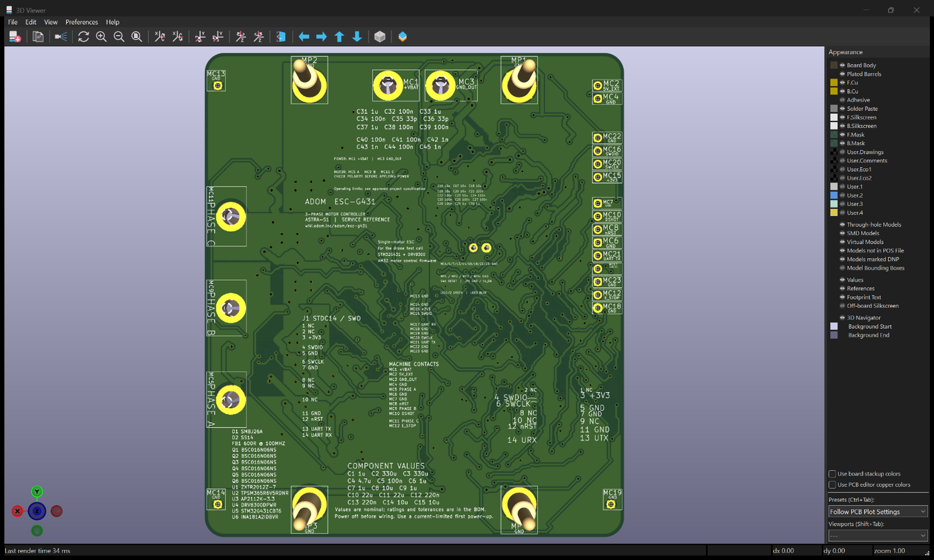Toggle the 3D Navigator visibility eye
Screen dimensions: 934x560
(843, 318)
